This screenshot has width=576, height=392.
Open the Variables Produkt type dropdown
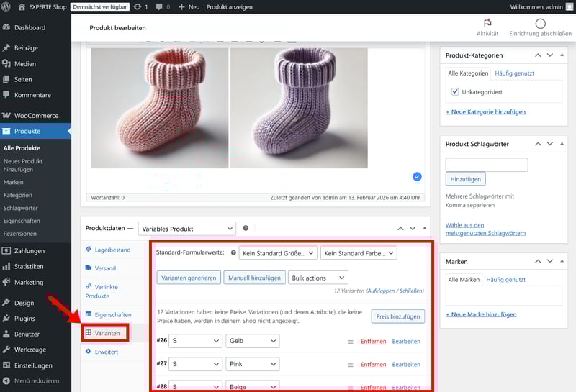click(x=186, y=228)
